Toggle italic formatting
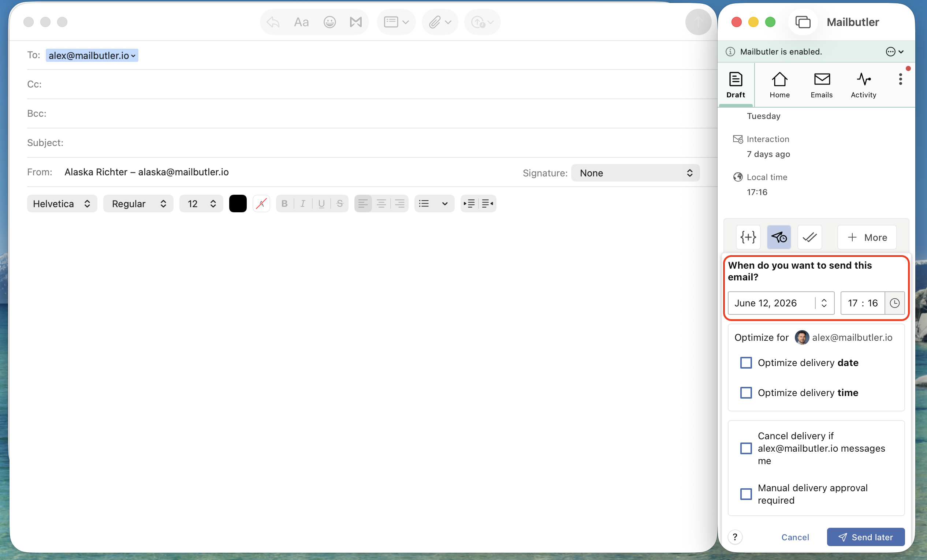The height and width of the screenshot is (560, 927). pos(303,204)
